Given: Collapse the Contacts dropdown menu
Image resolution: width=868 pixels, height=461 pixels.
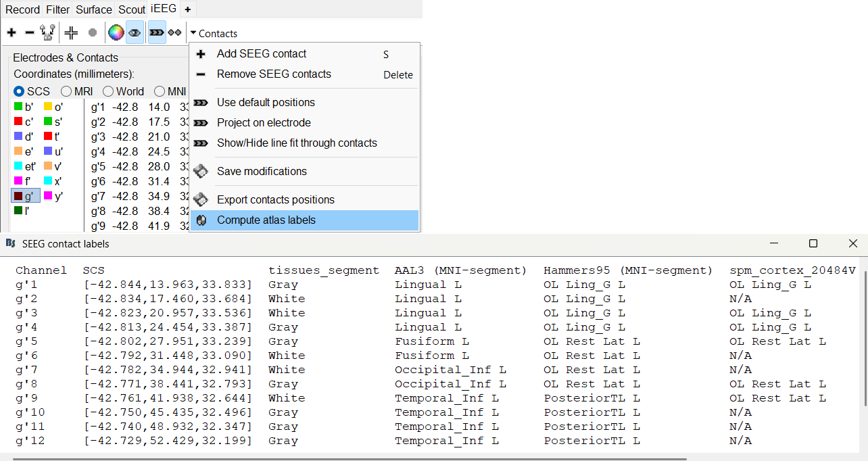Looking at the screenshot, I should point(214,33).
